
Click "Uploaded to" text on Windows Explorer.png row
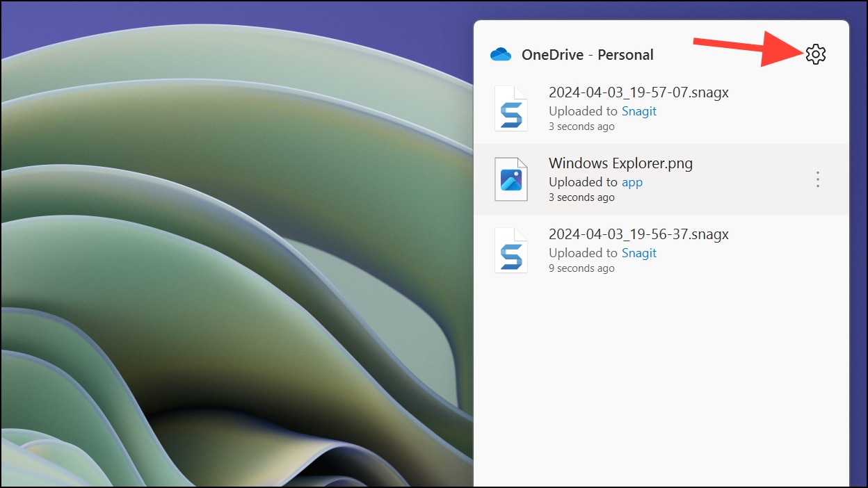(x=583, y=182)
